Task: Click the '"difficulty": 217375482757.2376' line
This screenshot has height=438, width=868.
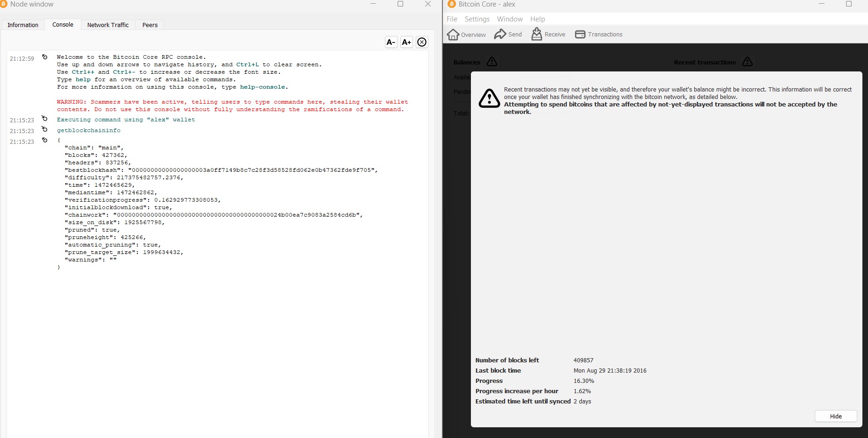Action: click(124, 177)
